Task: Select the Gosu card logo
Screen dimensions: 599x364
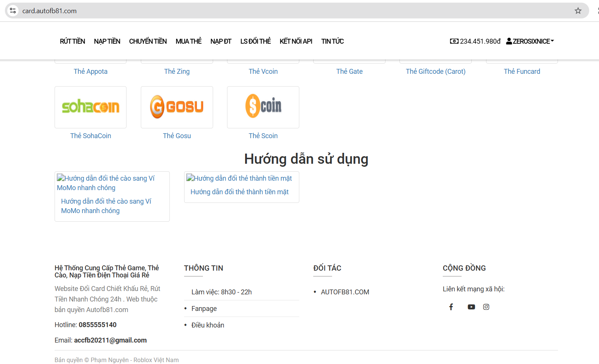Action: click(177, 107)
